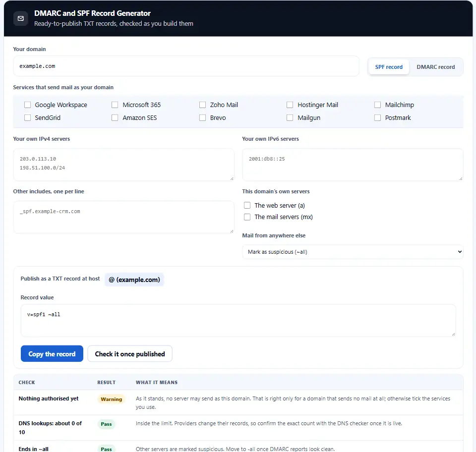476x452 pixels.
Task: Click the Your domain input field
Action: 186,66
